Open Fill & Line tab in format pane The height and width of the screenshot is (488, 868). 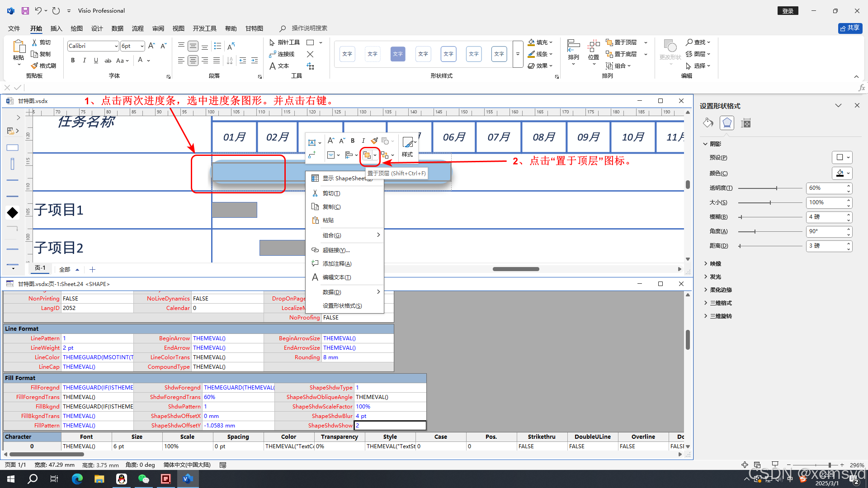708,123
